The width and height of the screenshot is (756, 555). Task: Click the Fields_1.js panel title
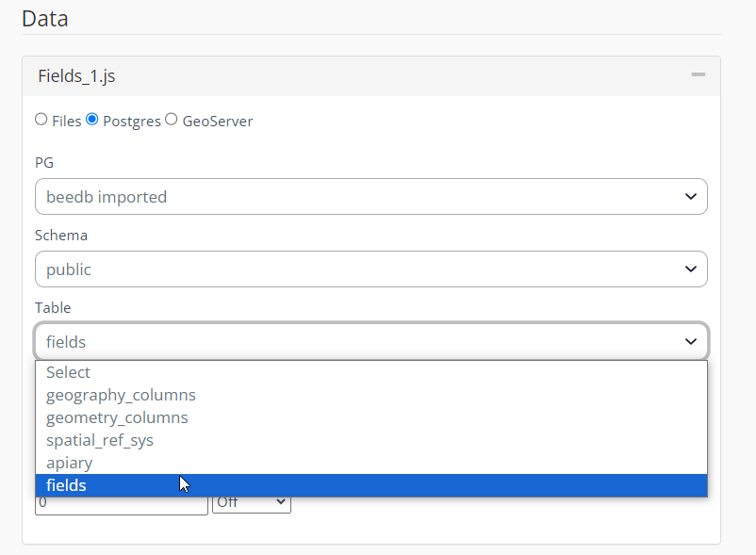click(x=76, y=76)
